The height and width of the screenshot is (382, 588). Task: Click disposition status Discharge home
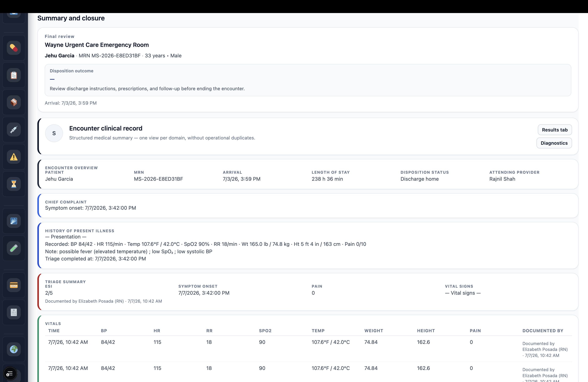[x=419, y=179]
